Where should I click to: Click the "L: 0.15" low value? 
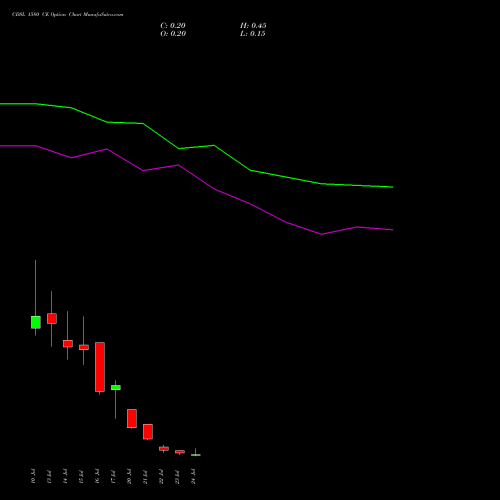tap(253, 34)
